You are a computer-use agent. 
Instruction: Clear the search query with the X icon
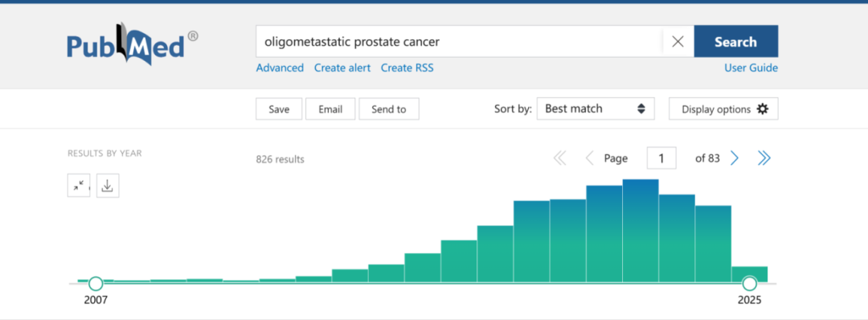click(x=678, y=42)
